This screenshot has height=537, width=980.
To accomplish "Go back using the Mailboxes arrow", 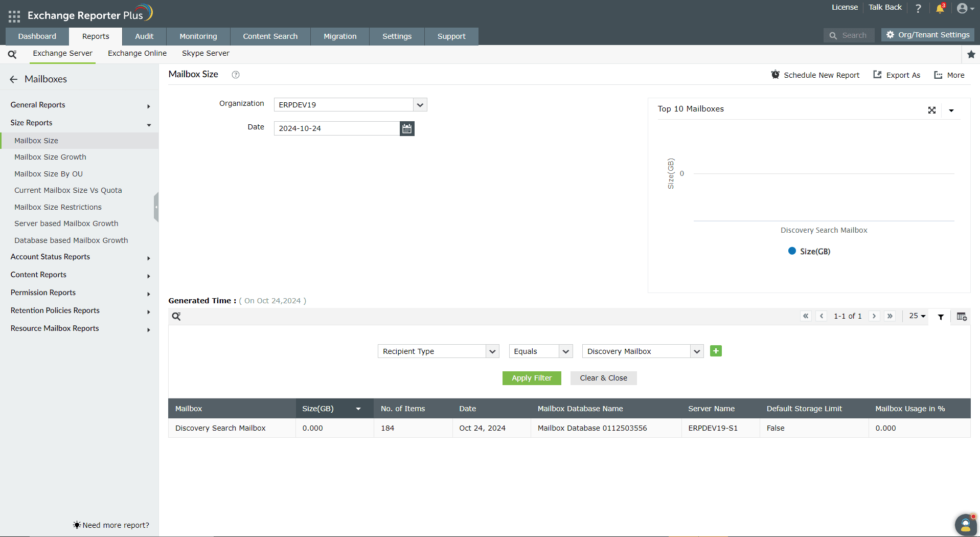I will [14, 79].
